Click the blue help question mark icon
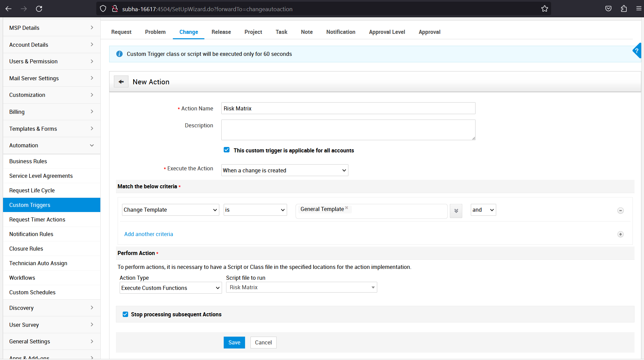The width and height of the screenshot is (644, 360). click(637, 51)
